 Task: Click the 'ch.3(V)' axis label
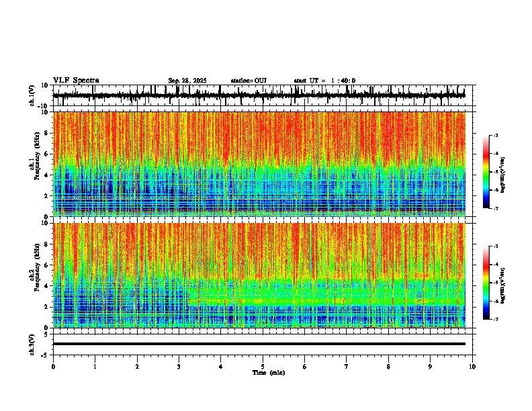pyautogui.click(x=32, y=345)
